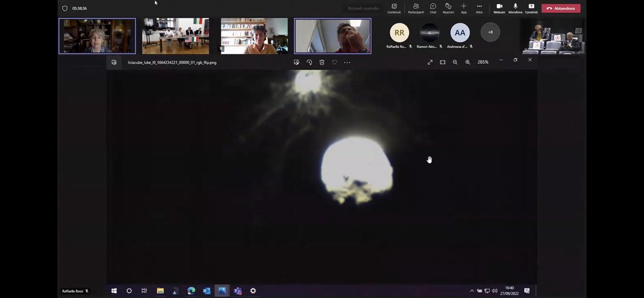Toggle the Webcam on or off
The width and height of the screenshot is (644, 298).
click(x=499, y=8)
